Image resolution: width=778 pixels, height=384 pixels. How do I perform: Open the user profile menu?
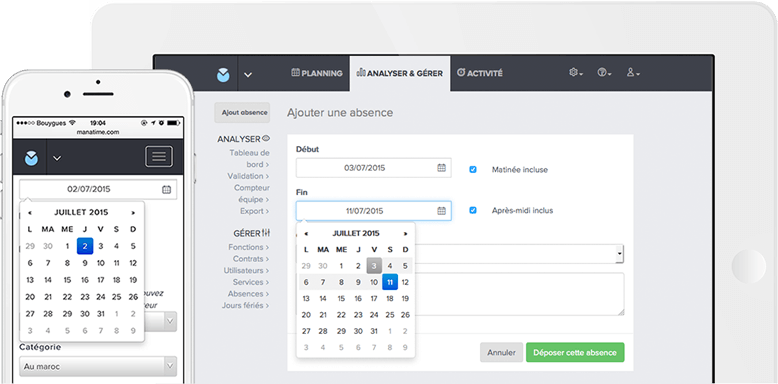633,73
